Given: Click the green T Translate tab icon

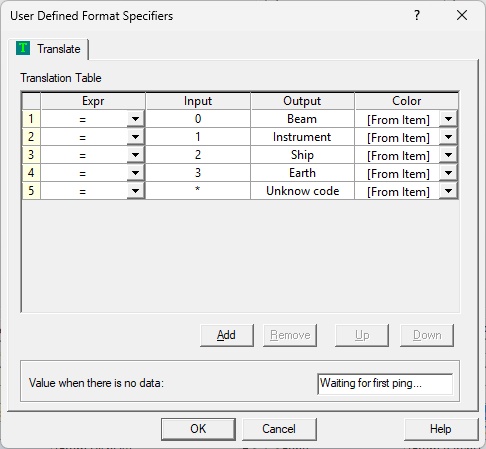Looking at the screenshot, I should (x=23, y=48).
